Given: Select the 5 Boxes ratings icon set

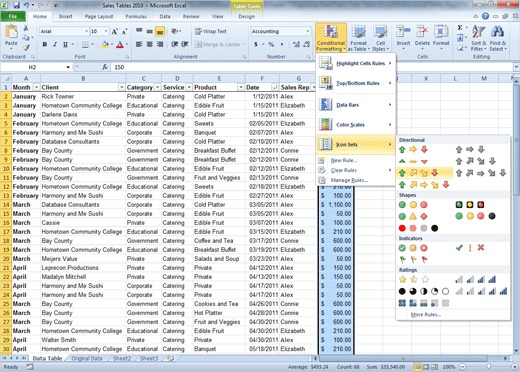Looking at the screenshot, I should point(424,303).
